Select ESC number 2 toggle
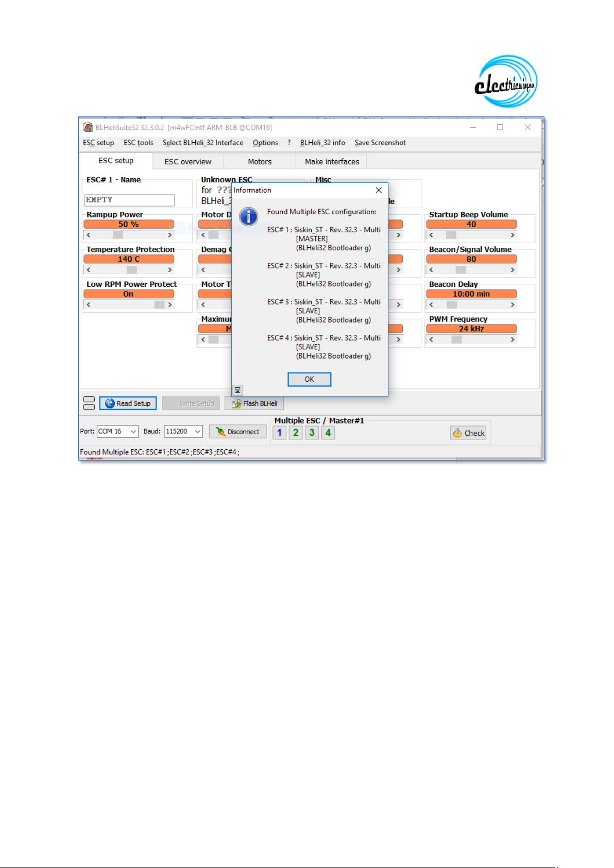 (x=296, y=433)
